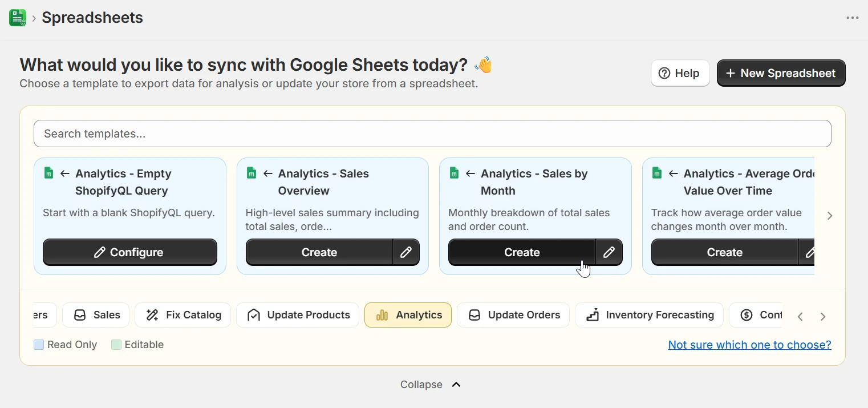Click the left arrow icon on Average Order Value card
Image resolution: width=868 pixels, height=408 pixels.
click(674, 173)
